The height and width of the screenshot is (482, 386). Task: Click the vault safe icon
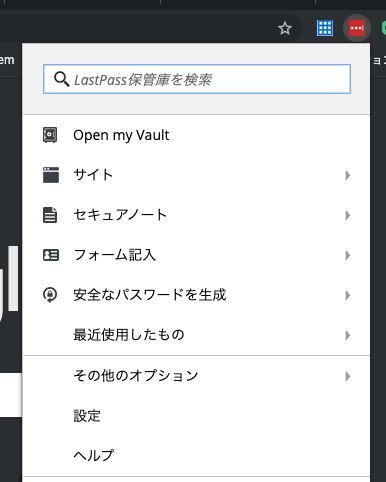coord(50,135)
